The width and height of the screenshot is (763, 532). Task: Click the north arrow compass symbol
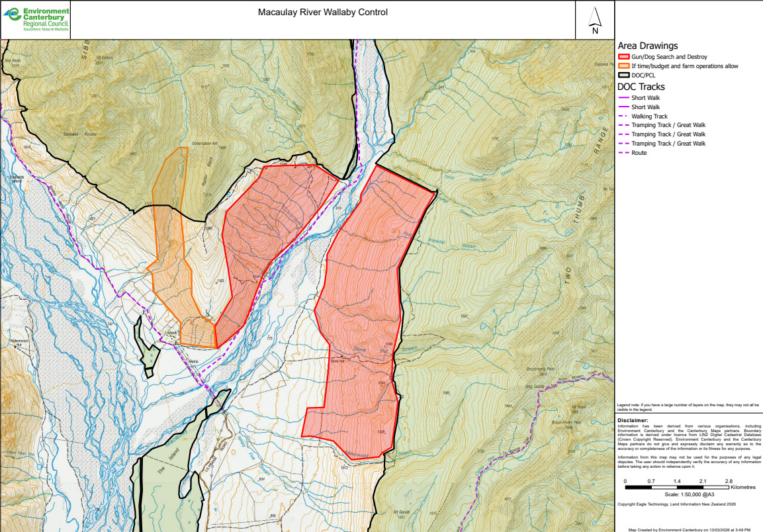594,21
